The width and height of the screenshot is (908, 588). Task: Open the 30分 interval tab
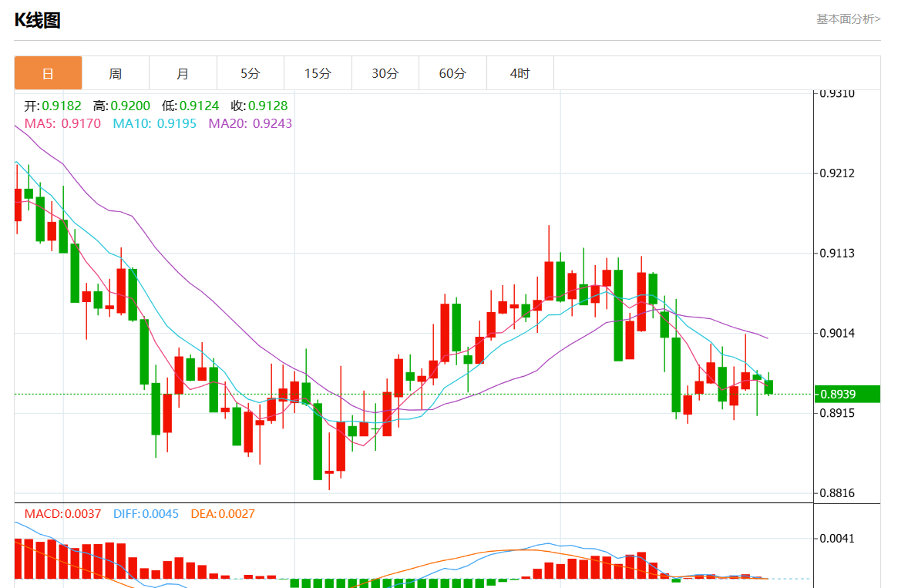point(385,73)
